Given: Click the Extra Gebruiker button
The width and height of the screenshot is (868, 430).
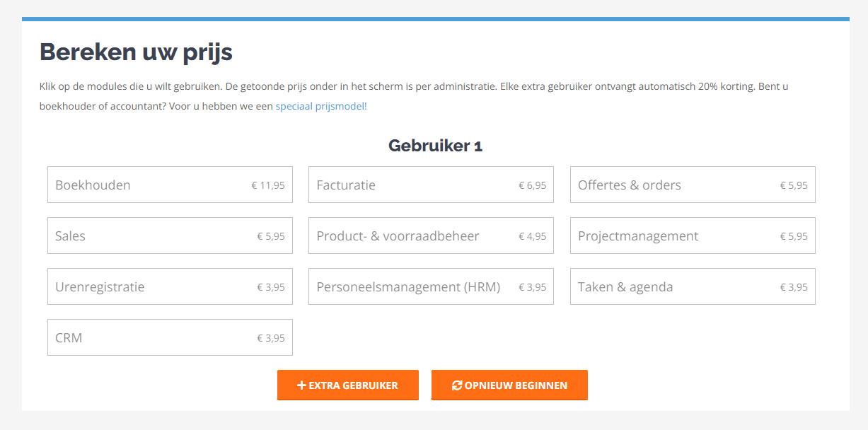Looking at the screenshot, I should coord(347,385).
